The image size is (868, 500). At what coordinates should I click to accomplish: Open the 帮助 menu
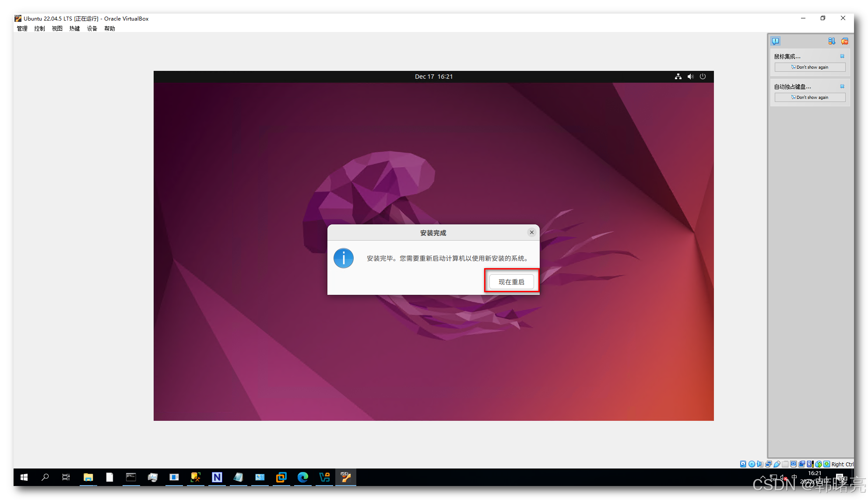[x=109, y=28]
